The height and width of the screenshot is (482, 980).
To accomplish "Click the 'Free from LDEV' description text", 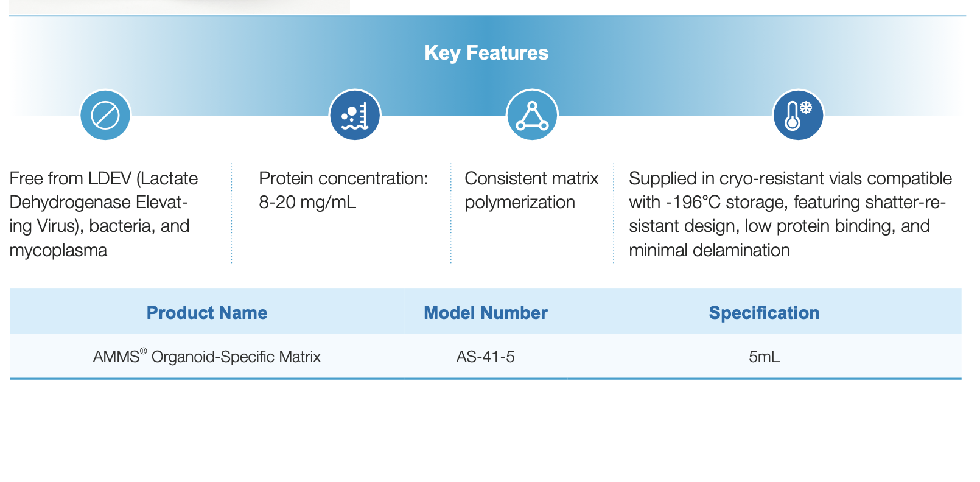I will [103, 214].
